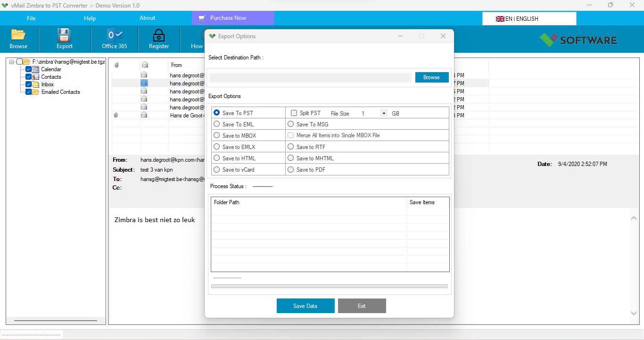The height and width of the screenshot is (340, 644).
Task: Open the Browse folder toolbar icon
Action: pyautogui.click(x=18, y=35)
